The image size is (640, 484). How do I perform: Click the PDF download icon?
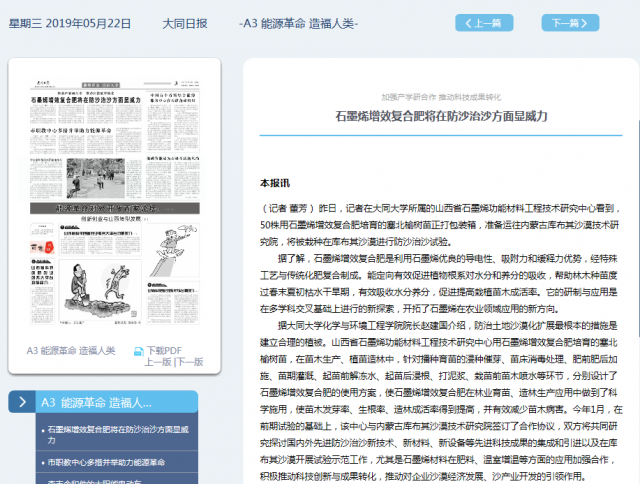[139, 351]
